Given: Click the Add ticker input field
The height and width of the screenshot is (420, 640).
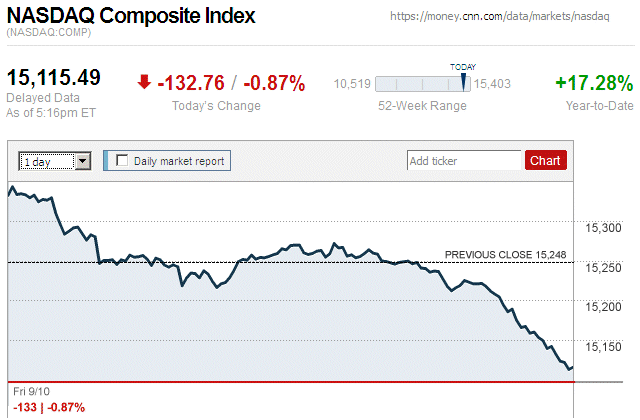Looking at the screenshot, I should tap(464, 160).
